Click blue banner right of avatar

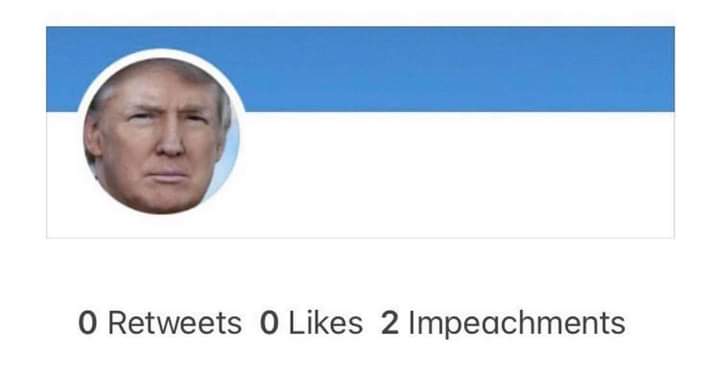pyautogui.click(x=459, y=69)
